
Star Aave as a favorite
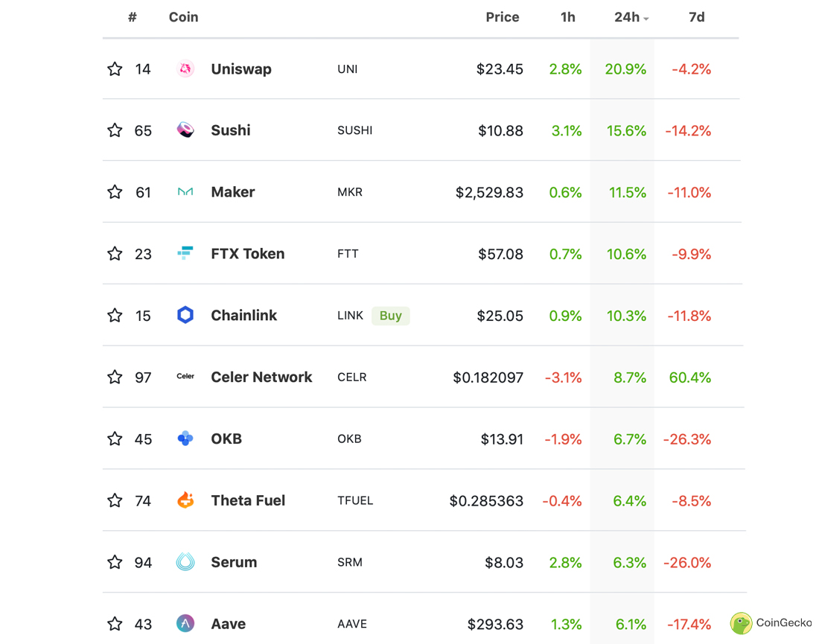114,624
